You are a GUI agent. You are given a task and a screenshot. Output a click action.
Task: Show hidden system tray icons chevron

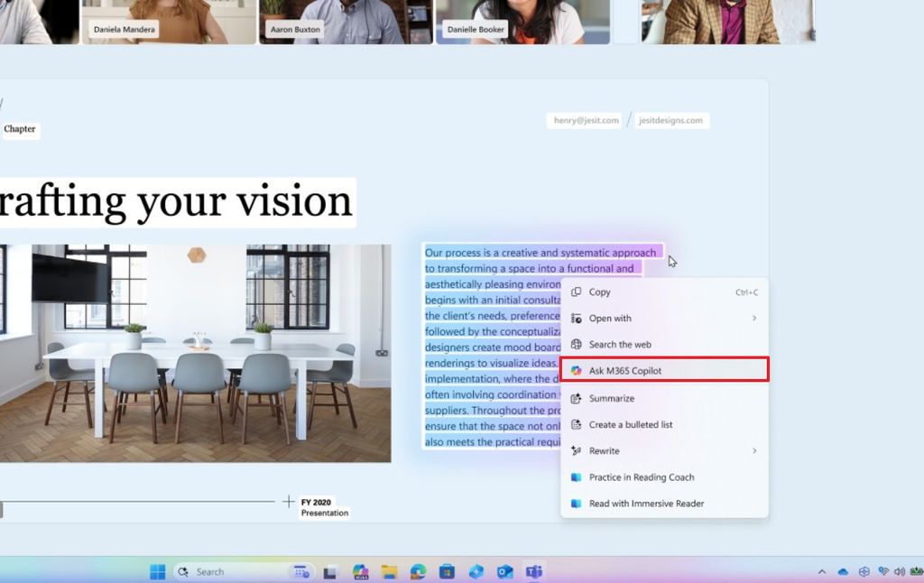[x=822, y=572]
